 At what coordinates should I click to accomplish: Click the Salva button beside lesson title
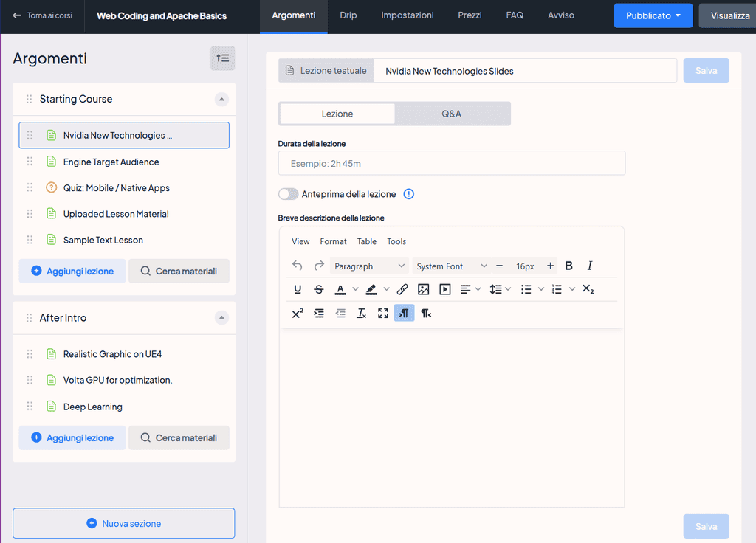[706, 71]
